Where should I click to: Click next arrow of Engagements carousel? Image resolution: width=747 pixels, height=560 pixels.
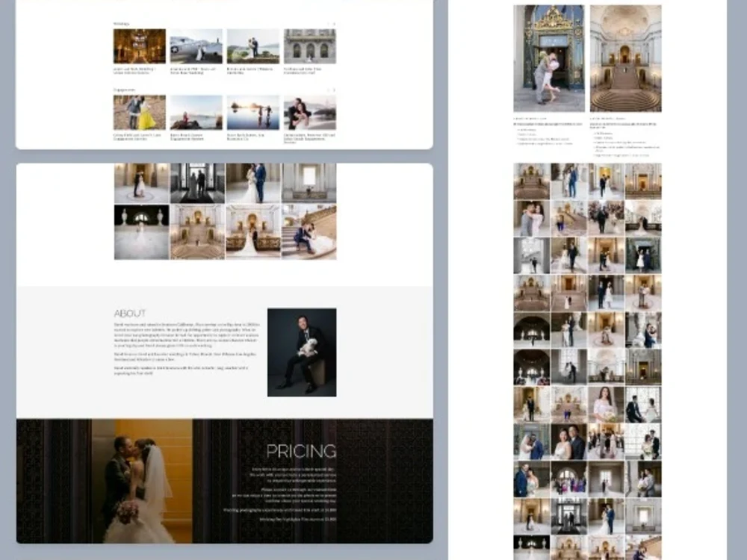coord(334,90)
